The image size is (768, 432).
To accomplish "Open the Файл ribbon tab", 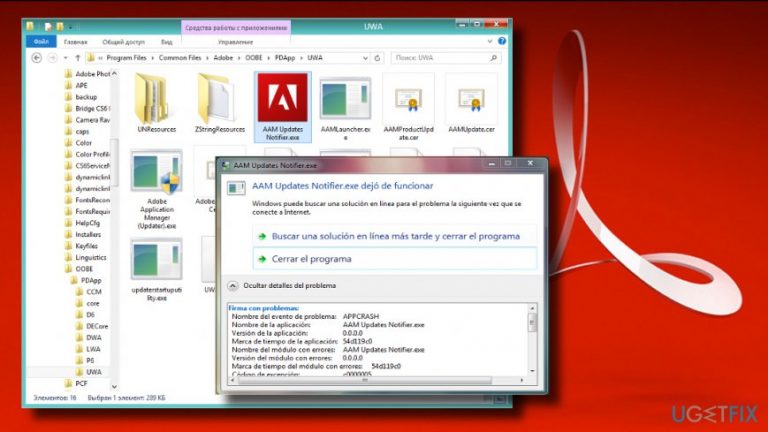I will coord(41,42).
